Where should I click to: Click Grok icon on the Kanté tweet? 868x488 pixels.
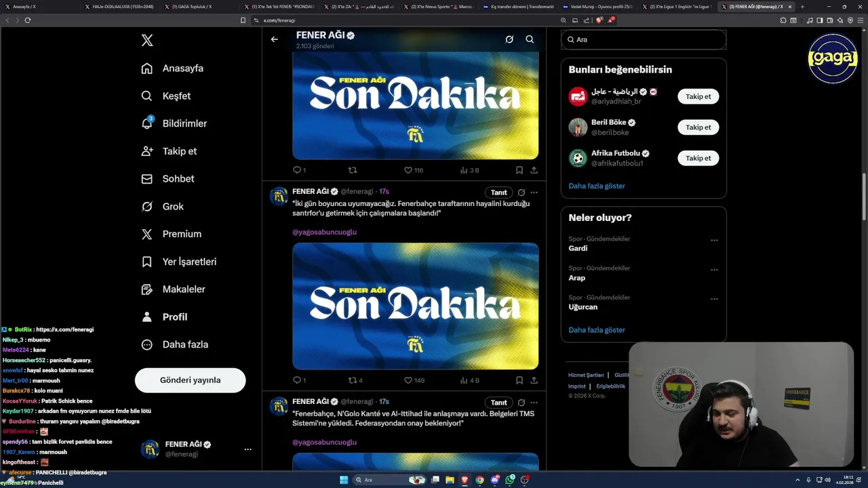[521, 403]
